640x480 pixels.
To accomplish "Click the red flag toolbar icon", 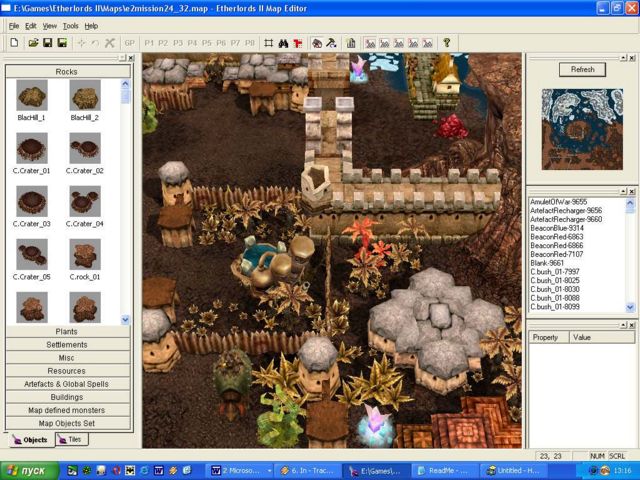I will [298, 43].
